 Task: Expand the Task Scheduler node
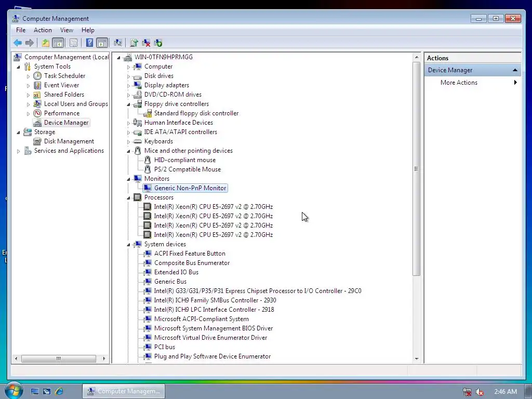coord(28,76)
